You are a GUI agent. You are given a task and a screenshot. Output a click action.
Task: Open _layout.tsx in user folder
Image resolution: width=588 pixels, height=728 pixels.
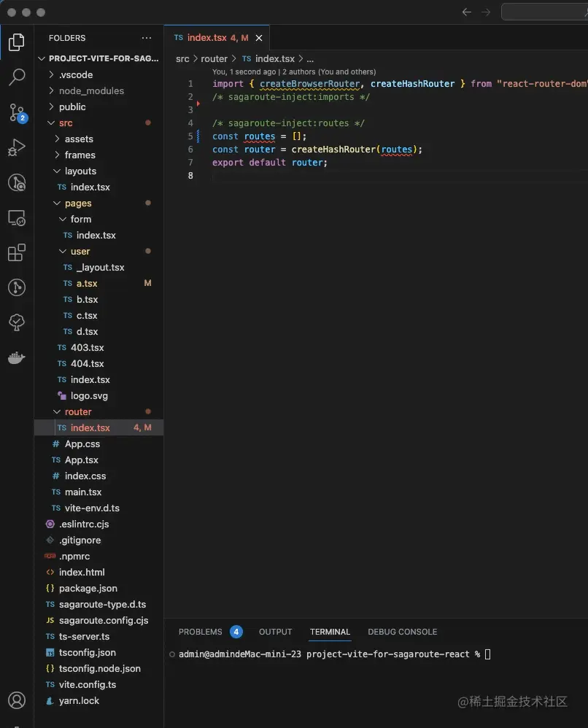click(99, 268)
